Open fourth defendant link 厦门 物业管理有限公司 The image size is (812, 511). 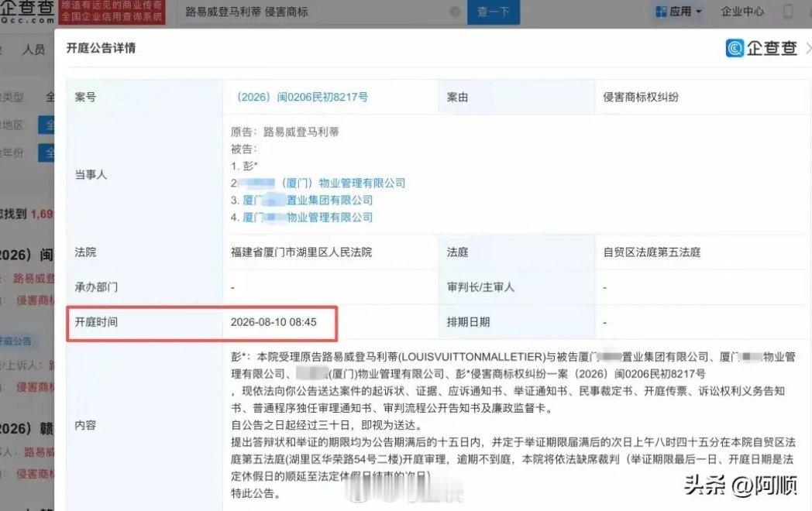pos(308,217)
